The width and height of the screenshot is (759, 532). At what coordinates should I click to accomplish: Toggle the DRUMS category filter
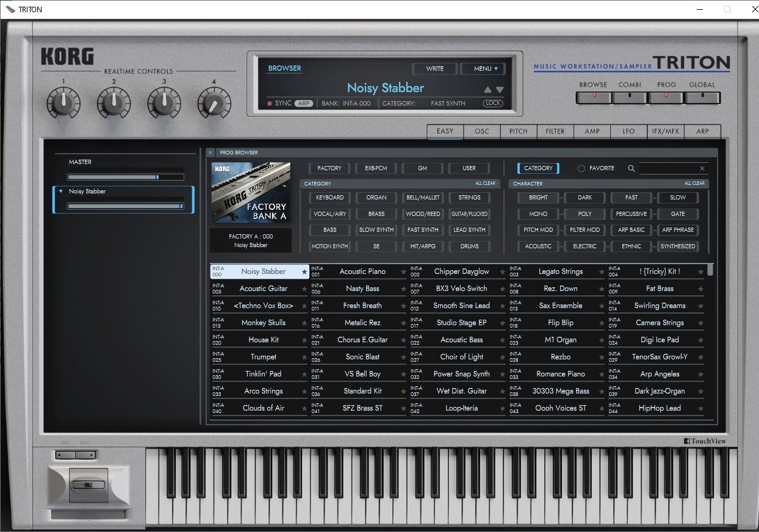pos(469,246)
